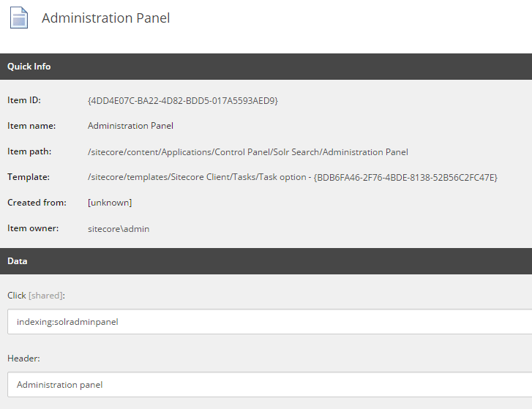Focus the Click field containing indexing:solradminpanel
Viewport: 532px width, 409px height.
tap(269, 322)
